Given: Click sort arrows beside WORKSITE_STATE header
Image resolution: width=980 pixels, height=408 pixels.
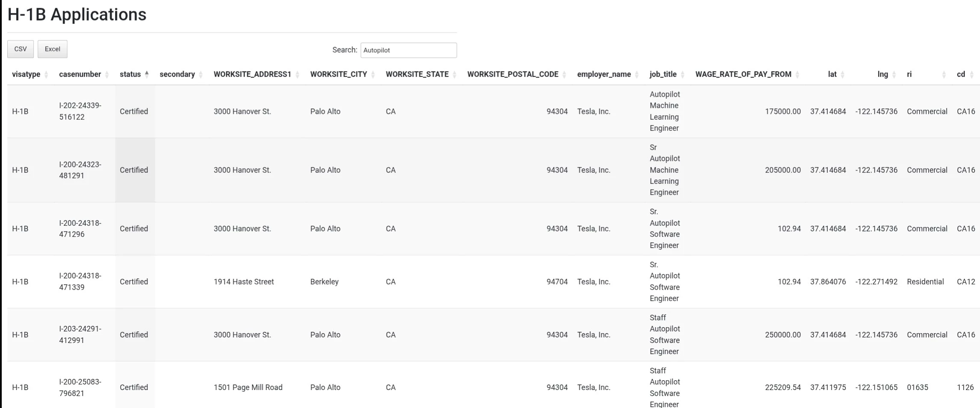Looking at the screenshot, I should (454, 74).
